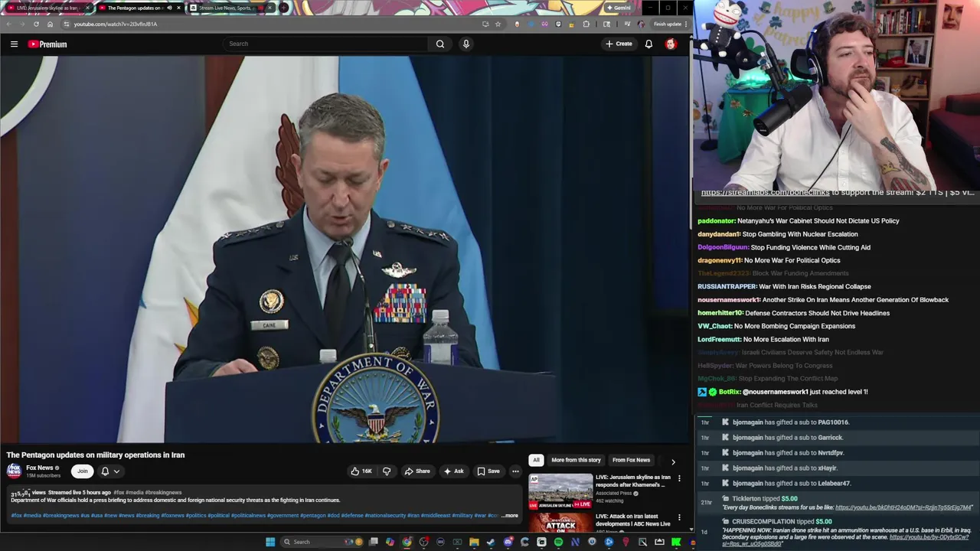The width and height of the screenshot is (980, 551).
Task: Open the Create menu on YouTube
Action: click(619, 44)
